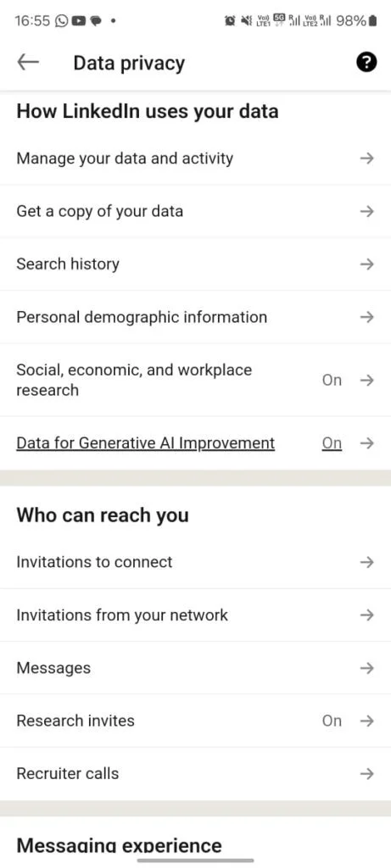
Task: Tap the arrow beside Search history
Action: click(366, 264)
